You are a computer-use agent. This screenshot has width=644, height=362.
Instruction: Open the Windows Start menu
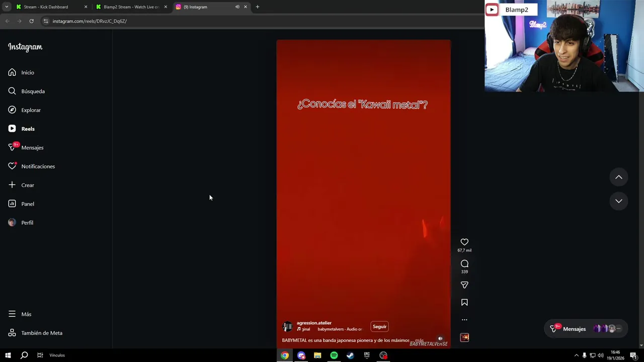coord(8,355)
